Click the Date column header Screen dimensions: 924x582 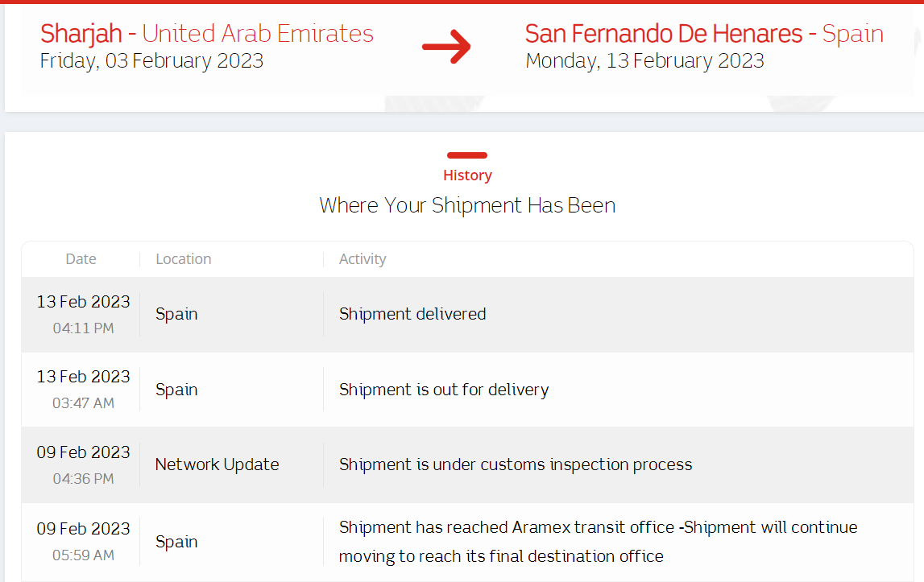[x=81, y=259]
